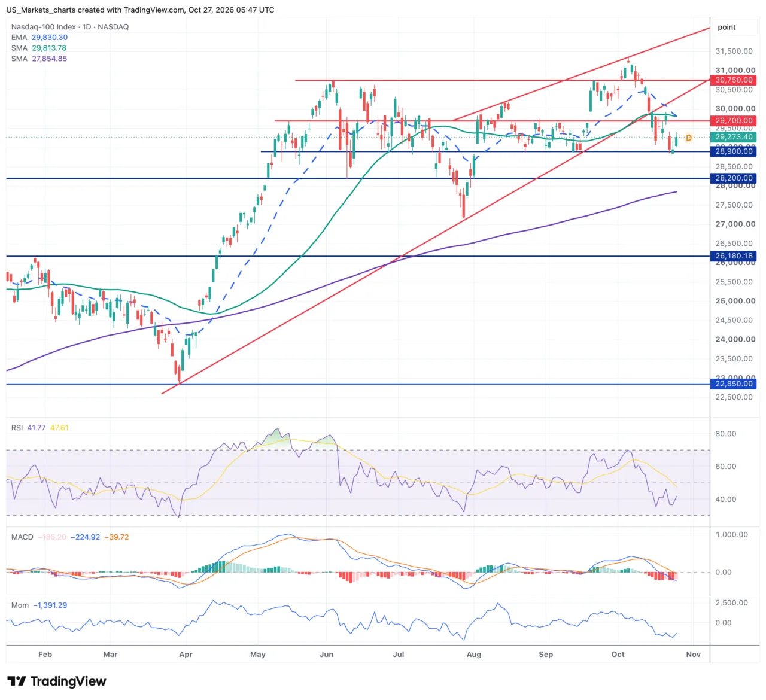
Task: Select the MACD indicator legend label
Action: click(x=22, y=537)
